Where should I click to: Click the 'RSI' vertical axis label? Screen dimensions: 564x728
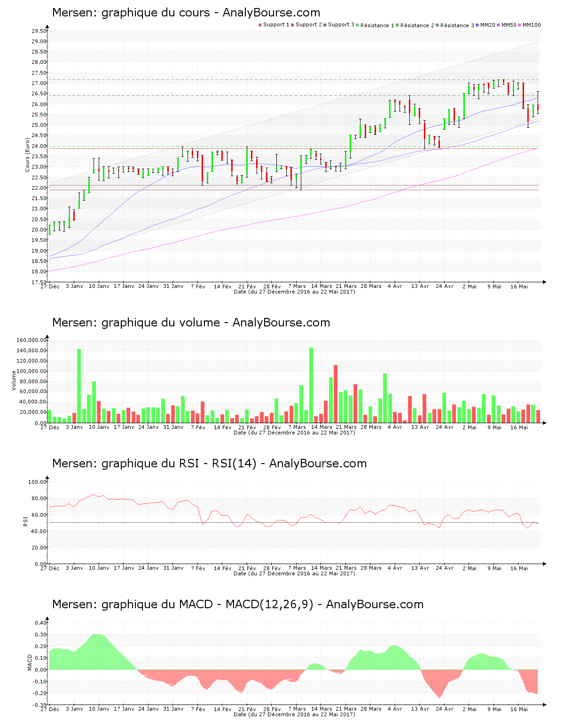click(x=25, y=521)
